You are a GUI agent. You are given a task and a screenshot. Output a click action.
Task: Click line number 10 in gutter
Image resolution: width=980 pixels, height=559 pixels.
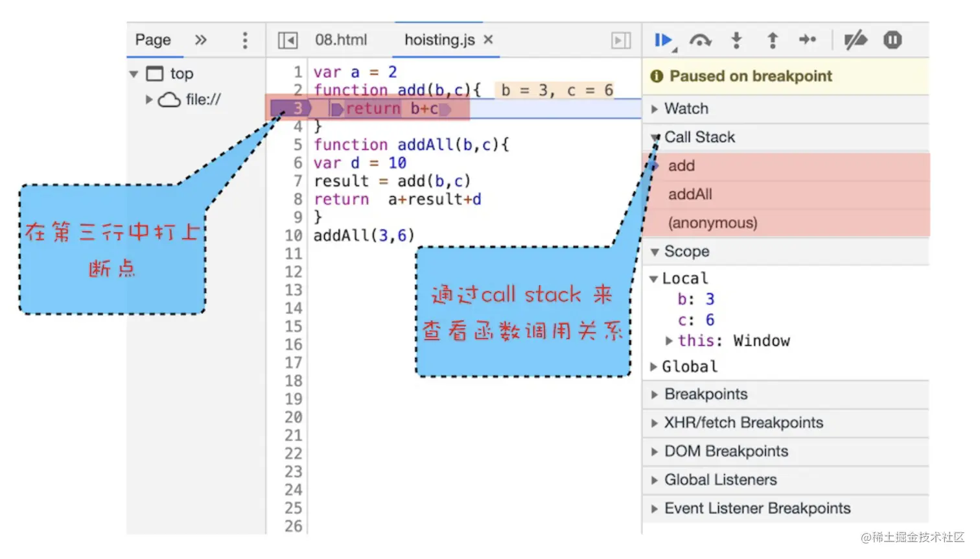click(x=294, y=235)
